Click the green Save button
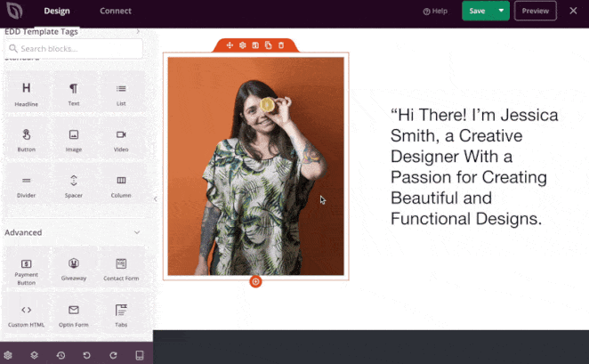 pyautogui.click(x=478, y=11)
